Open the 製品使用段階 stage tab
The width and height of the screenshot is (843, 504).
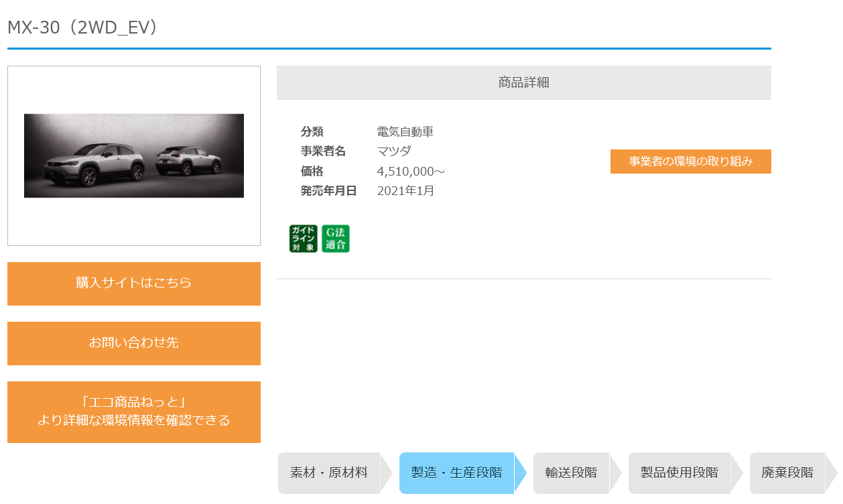tap(685, 473)
